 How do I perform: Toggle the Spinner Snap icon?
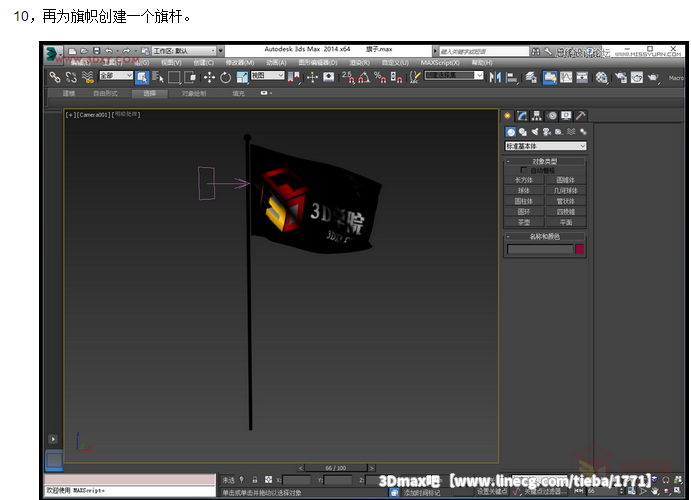(396, 78)
